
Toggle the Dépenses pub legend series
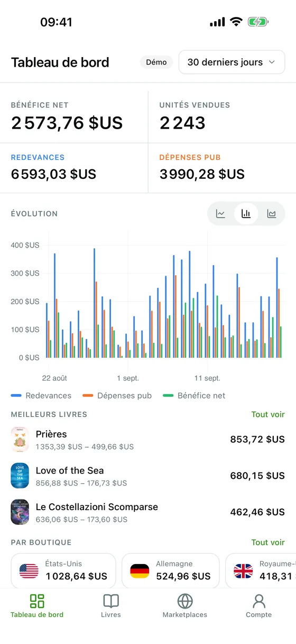[x=117, y=396]
